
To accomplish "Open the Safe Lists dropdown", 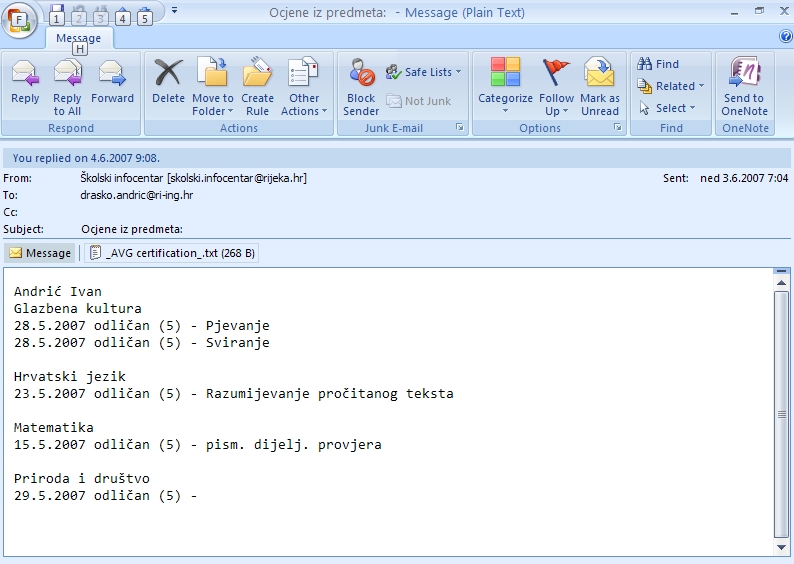I will (x=424, y=72).
